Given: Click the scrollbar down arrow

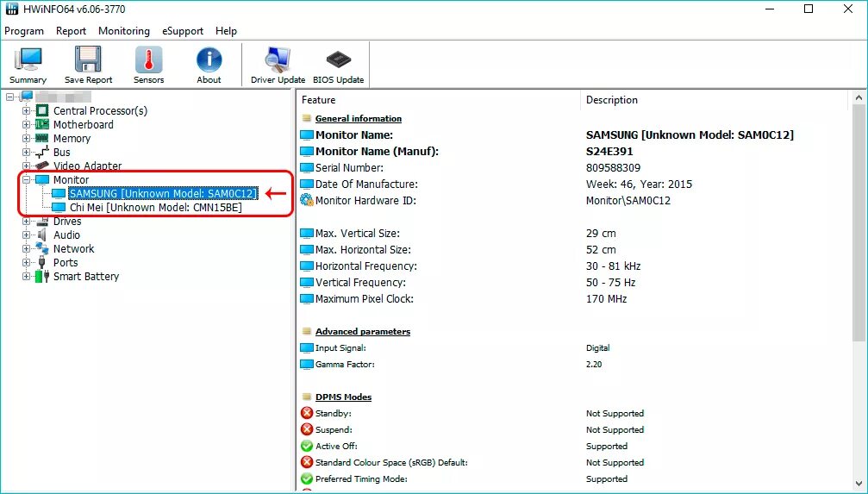Looking at the screenshot, I should [859, 484].
